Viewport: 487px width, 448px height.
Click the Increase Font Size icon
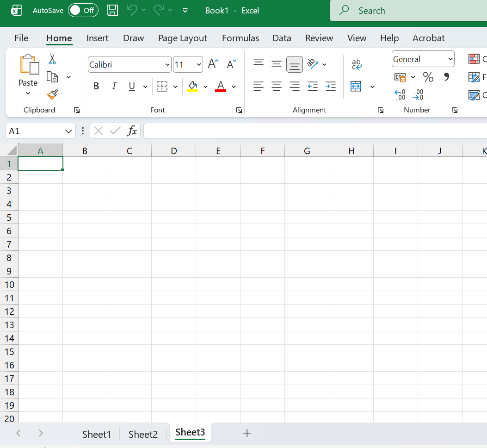pyautogui.click(x=213, y=64)
